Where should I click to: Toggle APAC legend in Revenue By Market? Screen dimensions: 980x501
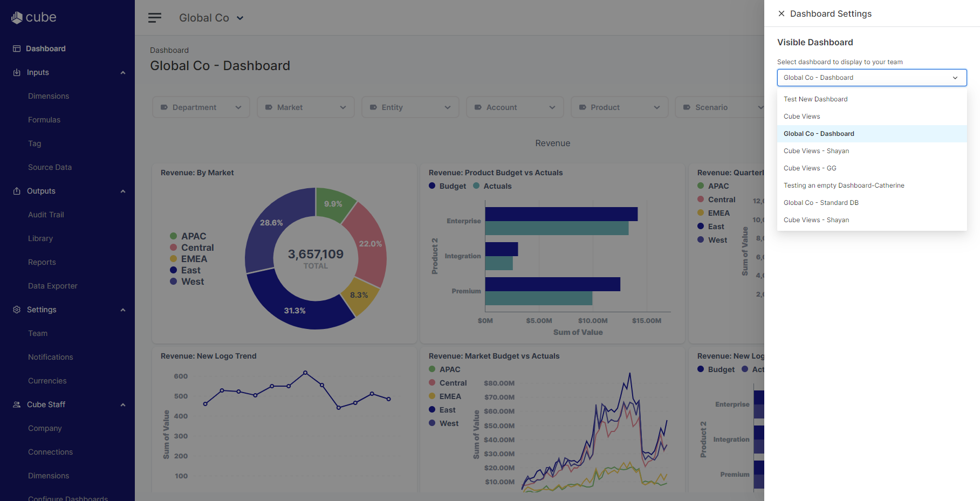(x=188, y=236)
